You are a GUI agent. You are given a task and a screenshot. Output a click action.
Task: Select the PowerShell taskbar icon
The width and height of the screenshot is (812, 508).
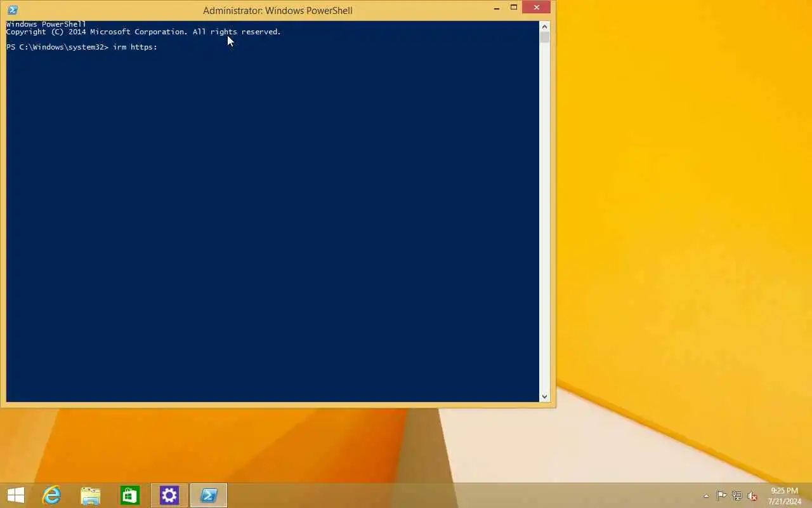[x=209, y=495]
